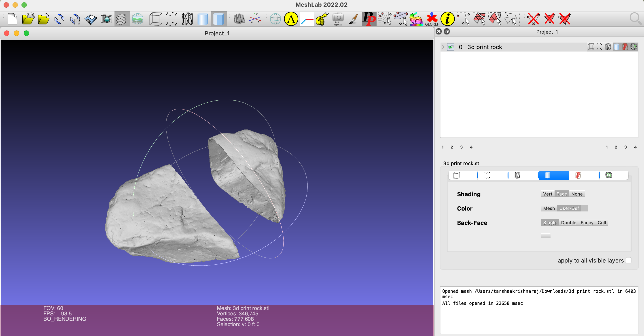Screen dimensions: 644x336
Task: Open the Import Mesh folder icon
Action: (x=44, y=19)
